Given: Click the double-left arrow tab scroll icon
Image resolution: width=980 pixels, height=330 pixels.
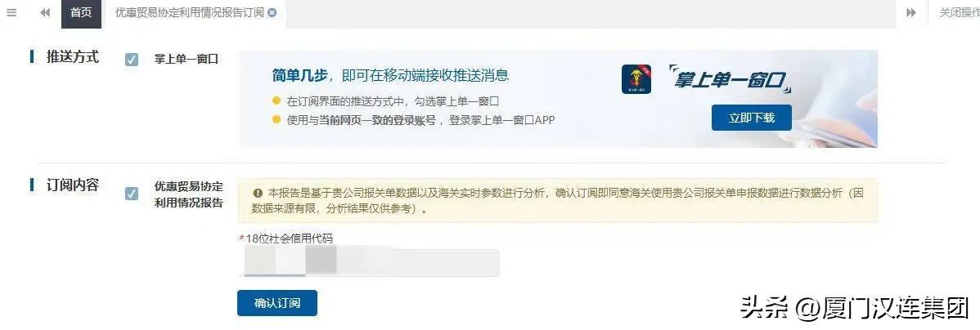Looking at the screenshot, I should (x=45, y=12).
